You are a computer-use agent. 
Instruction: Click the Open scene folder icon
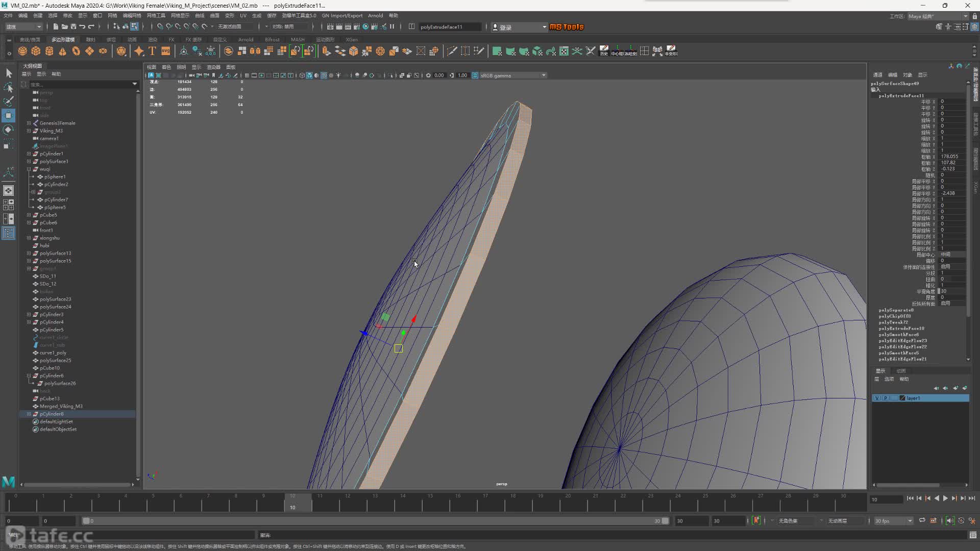coord(64,27)
